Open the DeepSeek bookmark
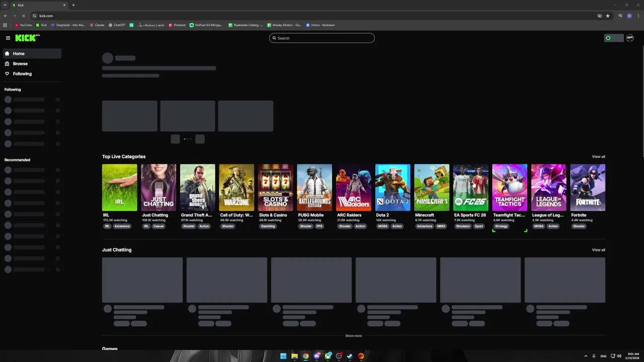 [68, 25]
